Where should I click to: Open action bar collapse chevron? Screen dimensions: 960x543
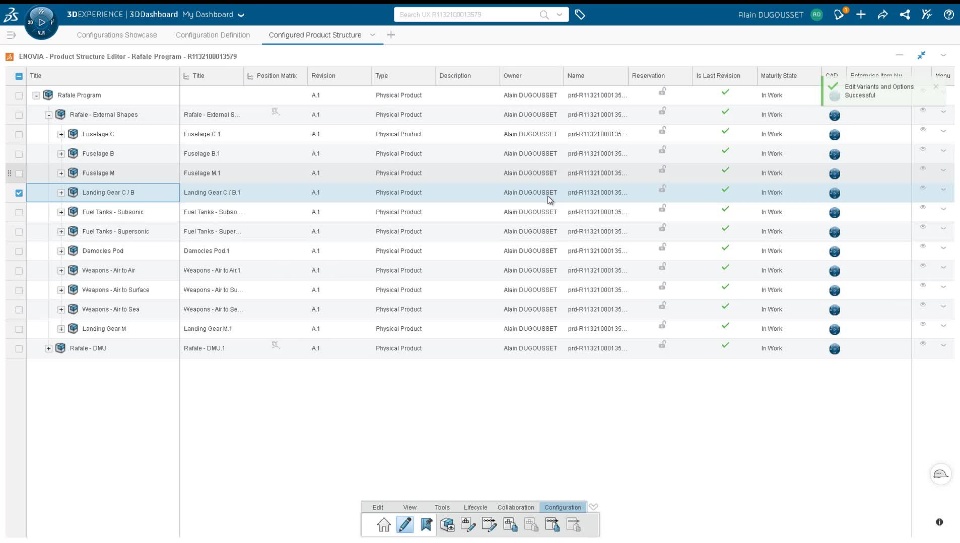point(593,507)
